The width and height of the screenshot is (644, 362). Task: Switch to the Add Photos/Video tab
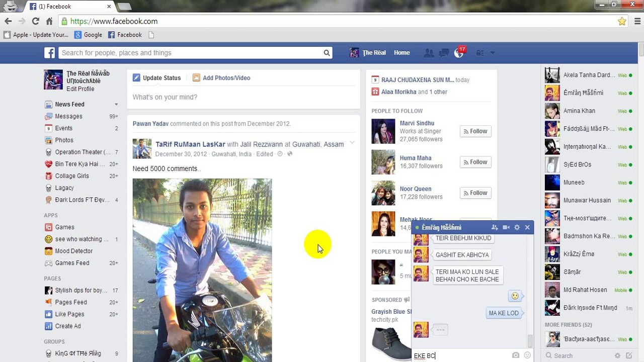click(221, 78)
